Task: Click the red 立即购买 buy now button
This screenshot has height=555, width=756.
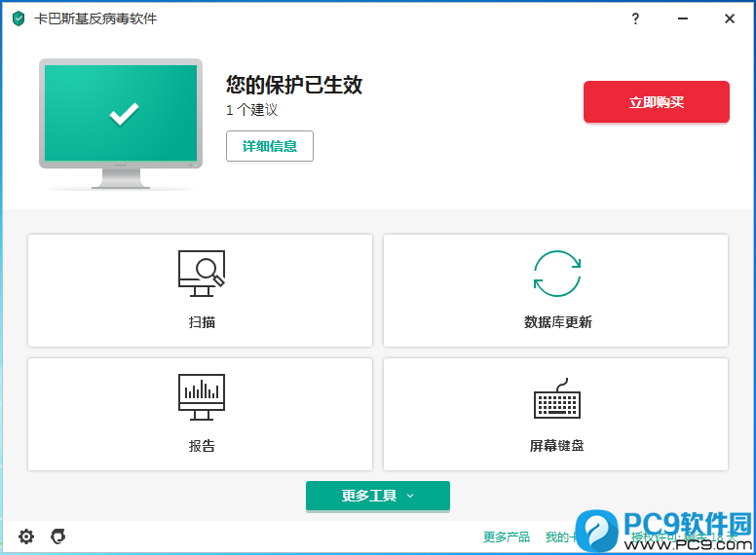Action: 657,102
